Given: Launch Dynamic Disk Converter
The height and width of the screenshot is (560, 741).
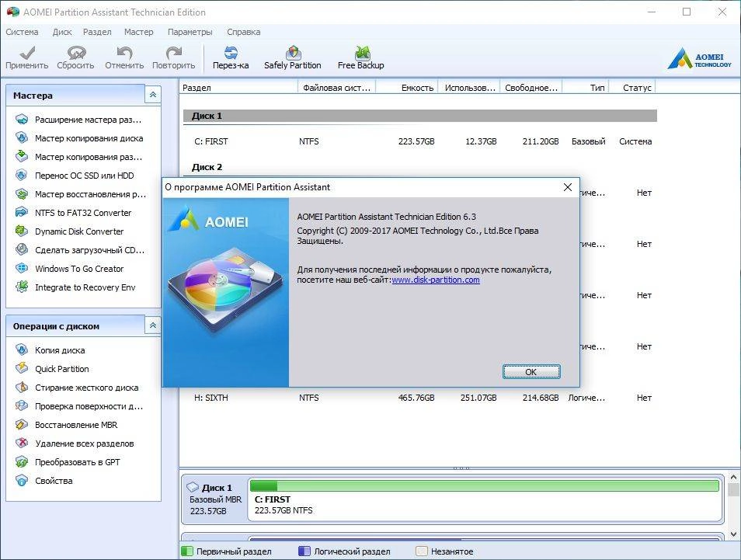Looking at the screenshot, I should click(x=69, y=231).
